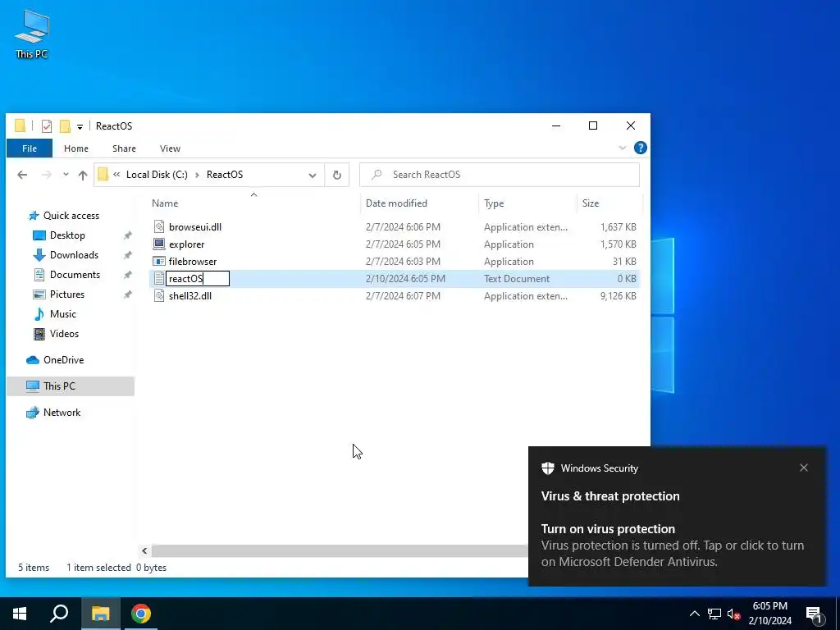This screenshot has height=630, width=840.
Task: Open OneDrive in navigation pane
Action: (x=63, y=360)
